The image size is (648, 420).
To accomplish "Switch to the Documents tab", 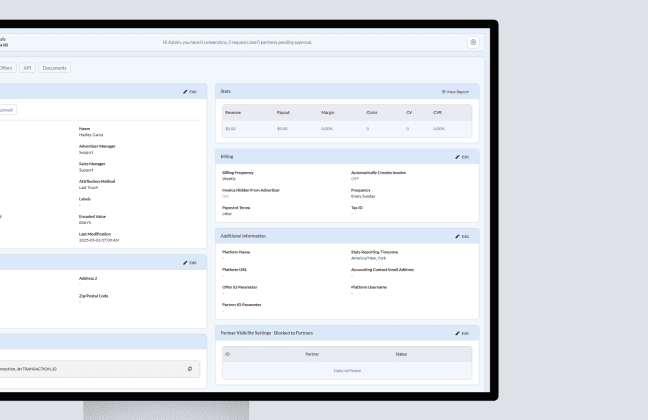I will [55, 68].
